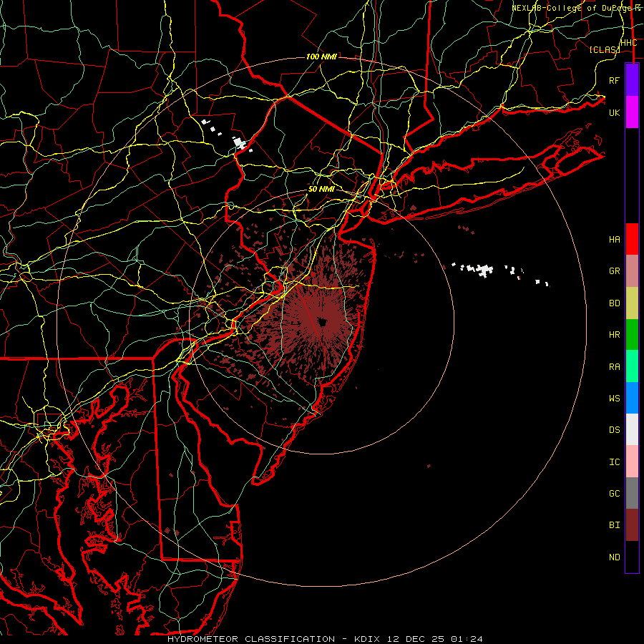Click the UK magenta legend swatch
This screenshot has height=644, width=644.
pos(632,112)
